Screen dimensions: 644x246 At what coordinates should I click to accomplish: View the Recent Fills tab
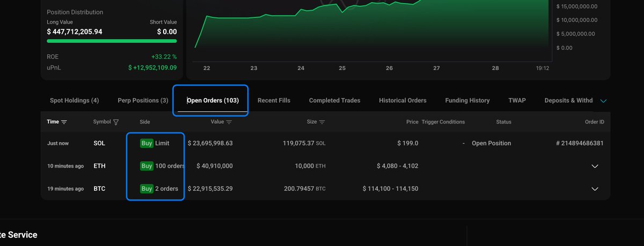pos(274,100)
